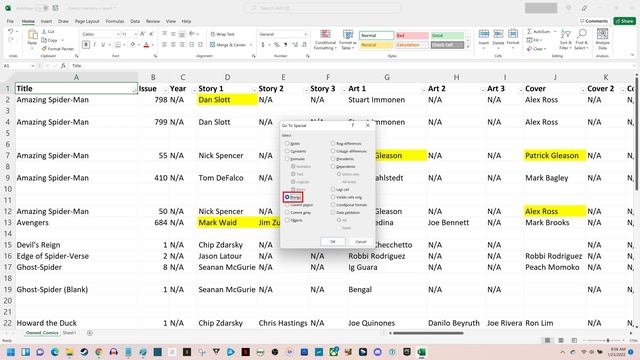Open Windows Start menu
Image resolution: width=640 pixels, height=360 pixels.
tap(11, 352)
